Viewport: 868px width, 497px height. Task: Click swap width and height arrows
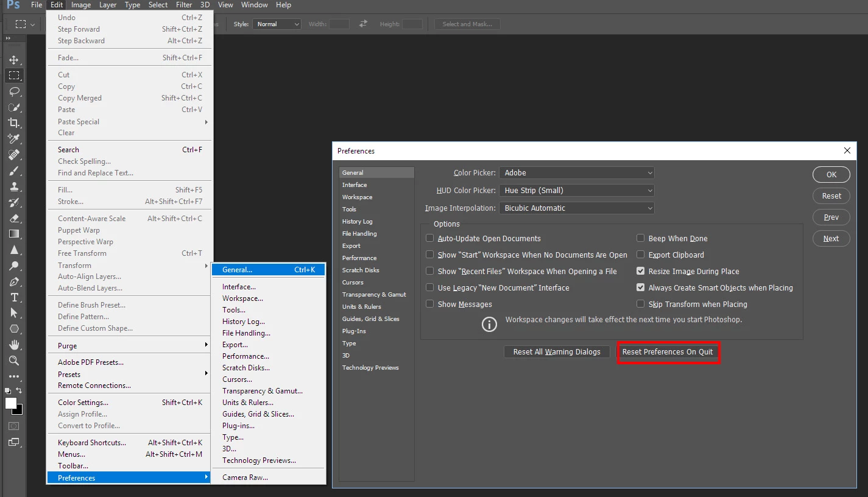[x=364, y=24]
